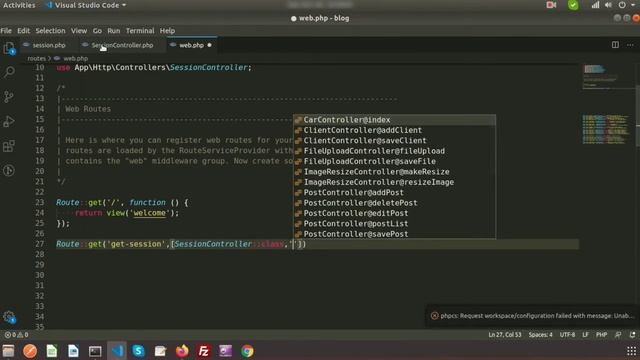Open Activities overview
Screen dimensions: 640x360
[x=19, y=5]
